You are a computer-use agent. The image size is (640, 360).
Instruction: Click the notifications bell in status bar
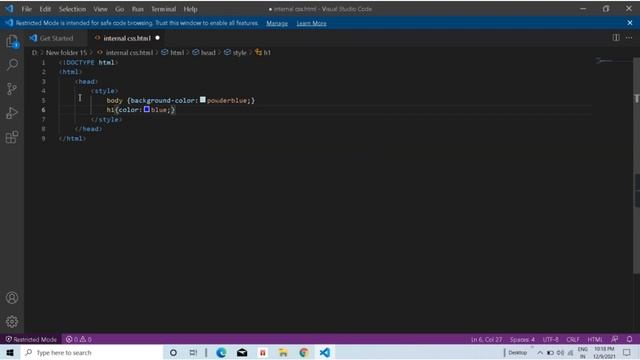(629, 339)
